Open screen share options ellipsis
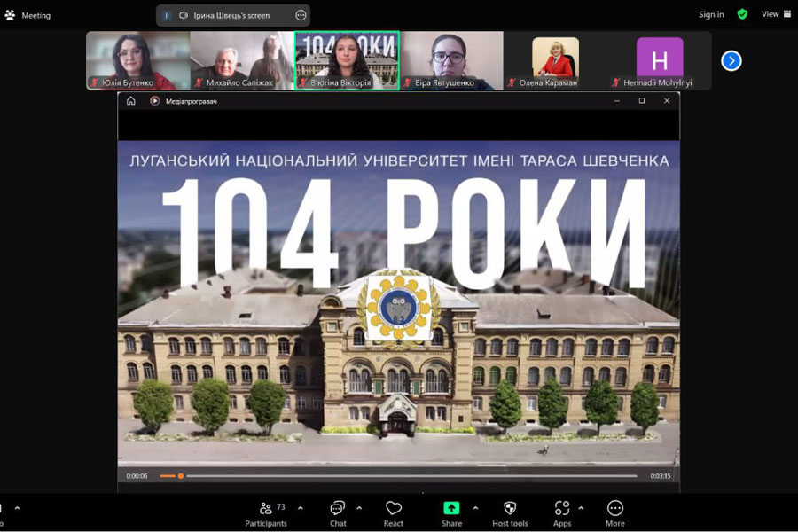 pyautogui.click(x=301, y=15)
